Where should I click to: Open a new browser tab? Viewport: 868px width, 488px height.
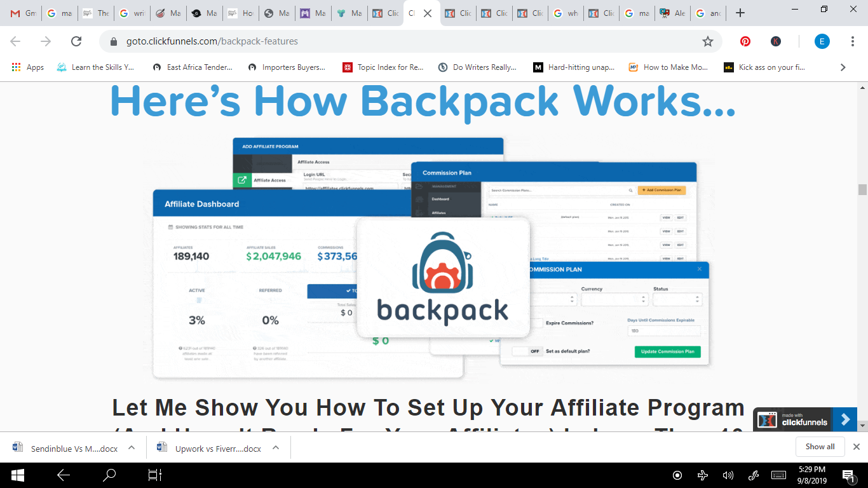[x=740, y=13]
